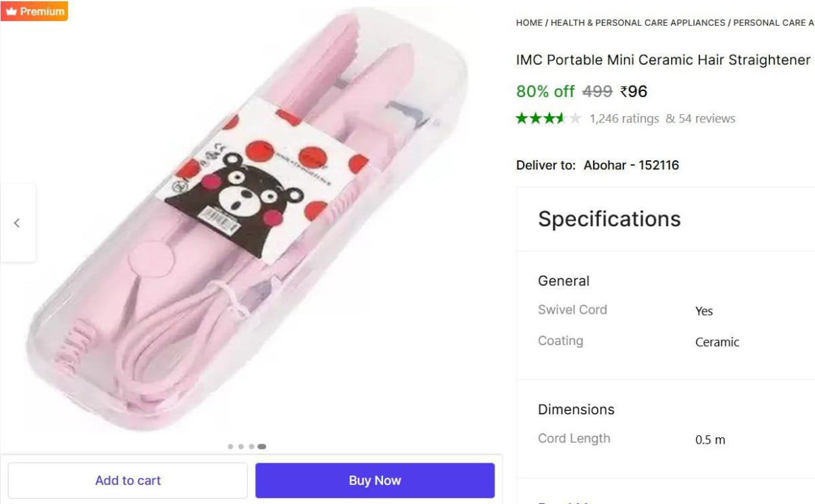Open Health & Personal Care Appliances breadcrumb
Screen dimensions: 815x504
coord(638,22)
